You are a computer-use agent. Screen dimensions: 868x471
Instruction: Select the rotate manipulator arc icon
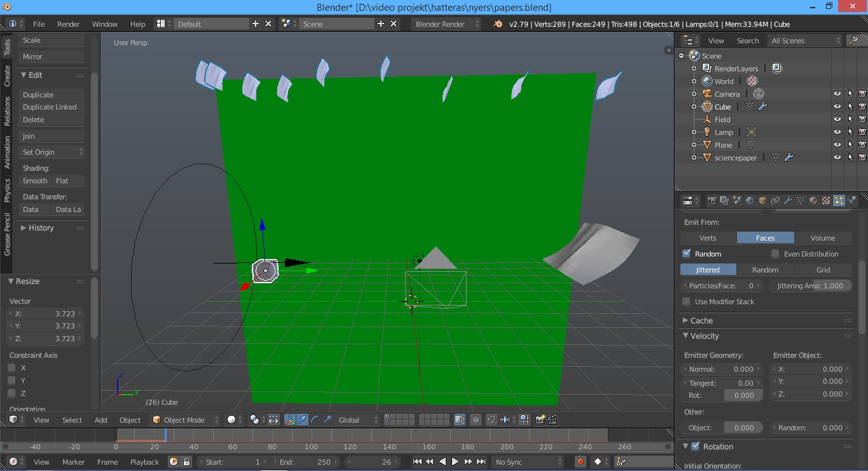tap(315, 419)
